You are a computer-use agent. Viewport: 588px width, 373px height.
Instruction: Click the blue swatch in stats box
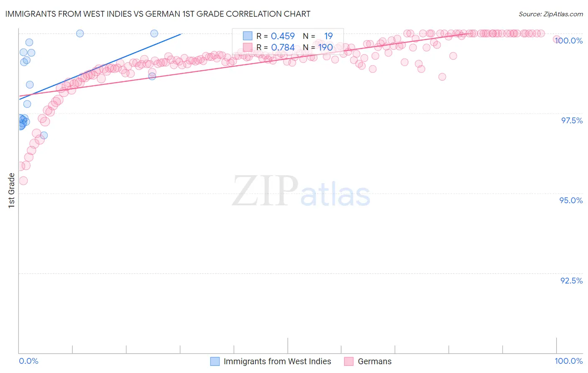(x=248, y=36)
